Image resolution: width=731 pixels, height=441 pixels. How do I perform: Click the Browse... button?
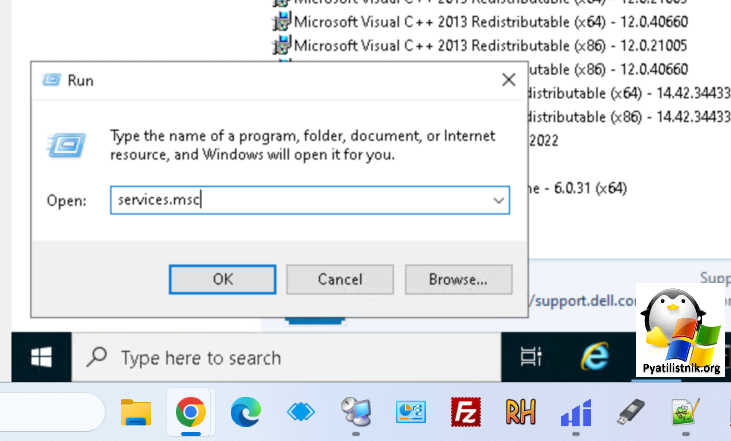tap(459, 279)
